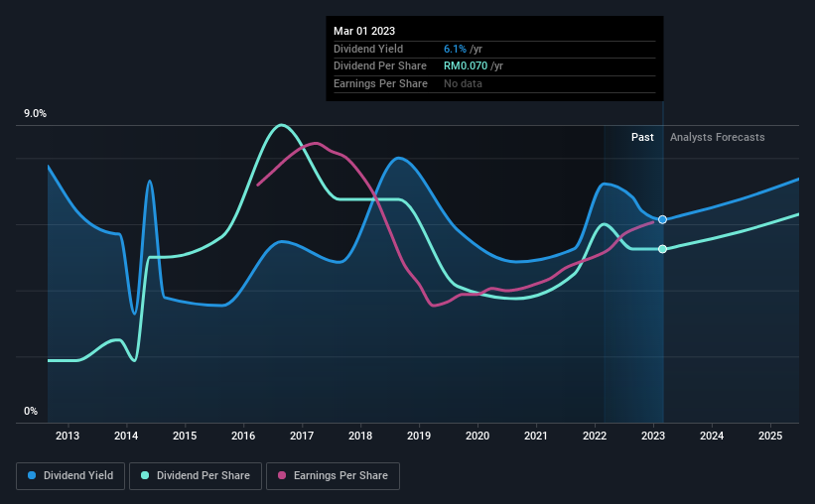The width and height of the screenshot is (815, 504).
Task: Click the 2015 x-axis label
Action: (185, 436)
